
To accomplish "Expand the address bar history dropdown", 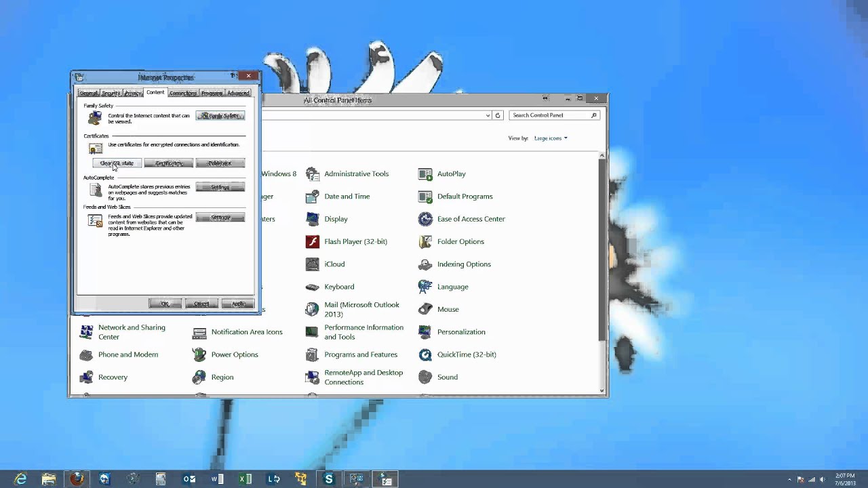I will click(488, 115).
